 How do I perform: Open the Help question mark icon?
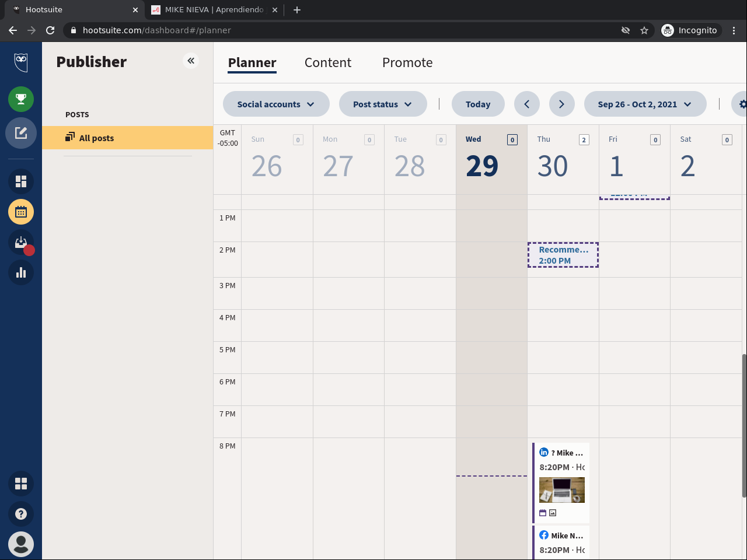21,514
